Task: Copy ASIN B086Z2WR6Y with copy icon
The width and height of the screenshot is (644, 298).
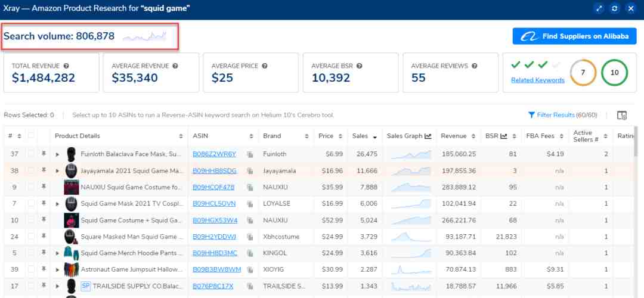Action: click(250, 154)
